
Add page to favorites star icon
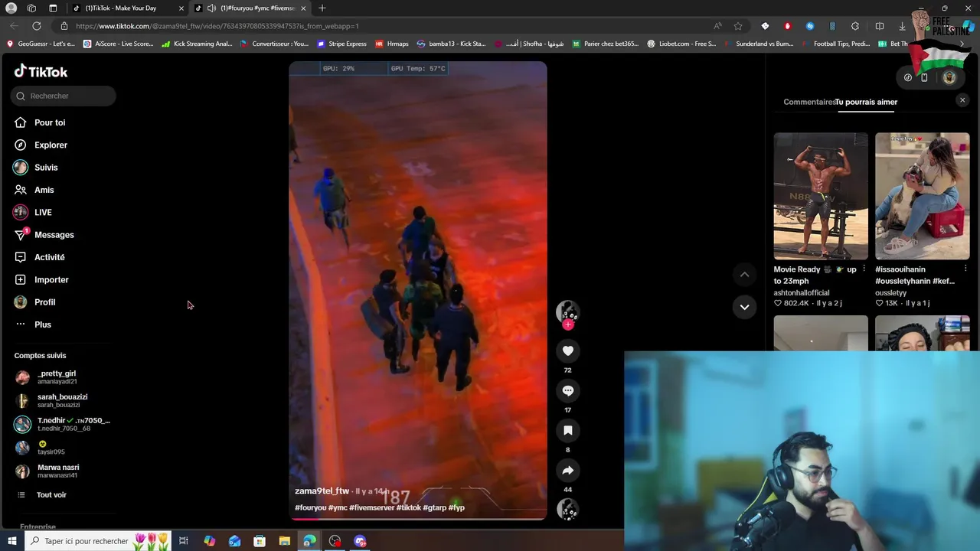(738, 26)
